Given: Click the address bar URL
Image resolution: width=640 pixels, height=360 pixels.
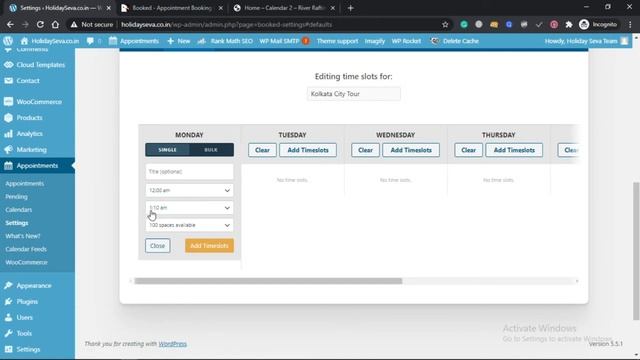Looking at the screenshot, I should (227, 24).
